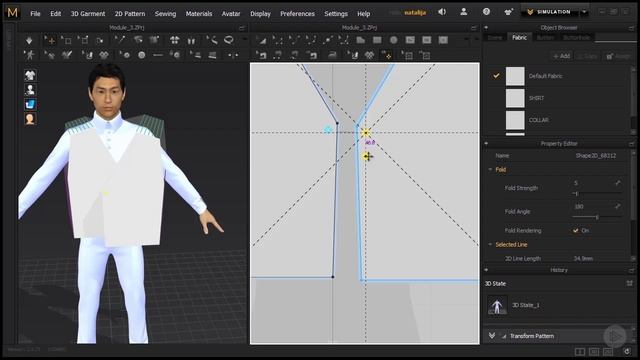Expand the Transform Pattern panel chevron

[x=492, y=336]
